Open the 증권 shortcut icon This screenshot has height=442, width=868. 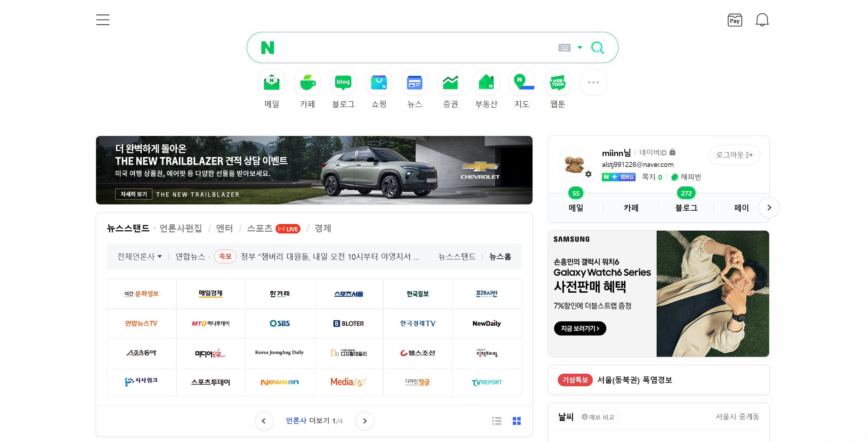(450, 83)
